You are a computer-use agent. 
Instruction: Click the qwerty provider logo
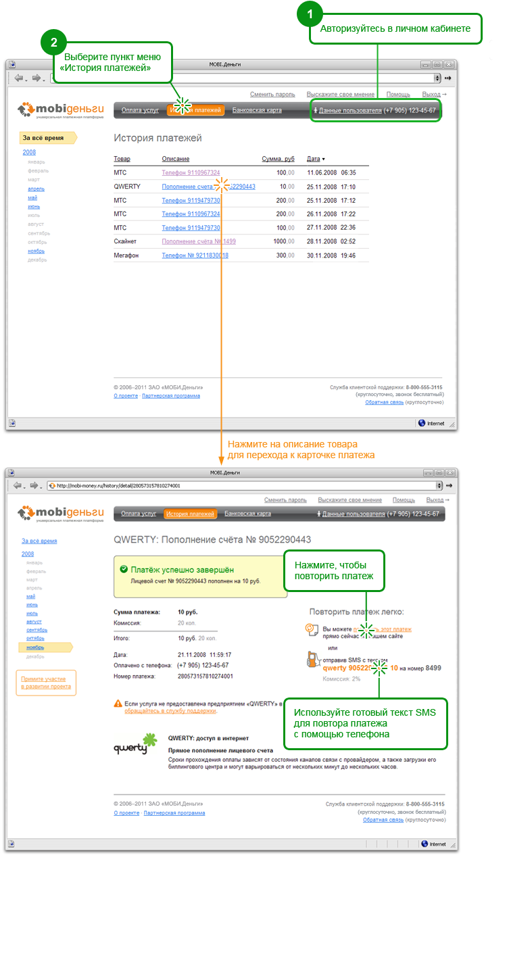[135, 745]
